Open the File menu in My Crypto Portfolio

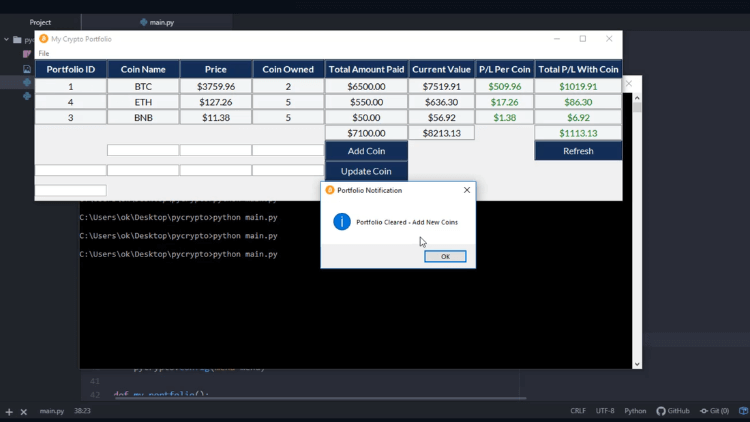pos(44,53)
